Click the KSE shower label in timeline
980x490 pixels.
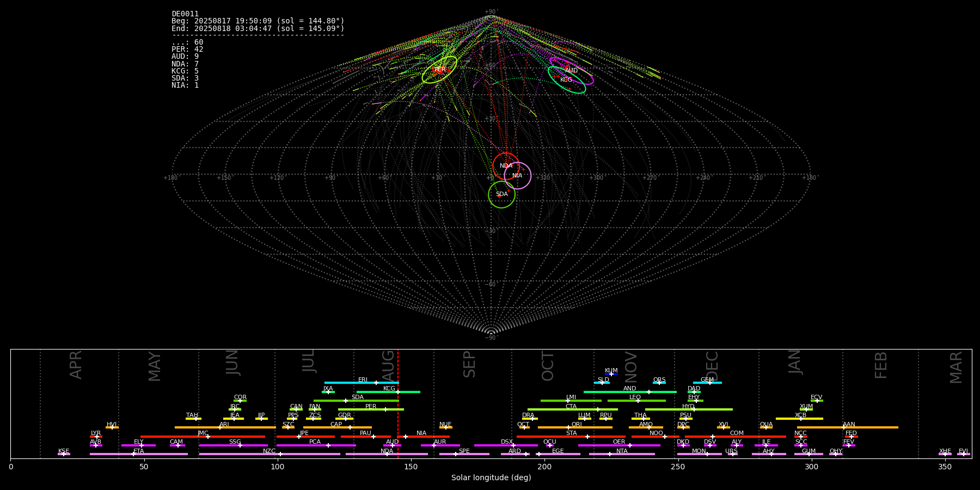click(64, 451)
